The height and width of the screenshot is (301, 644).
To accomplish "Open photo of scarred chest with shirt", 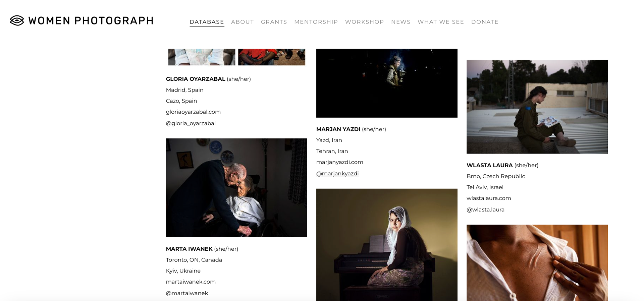I will 537,263.
